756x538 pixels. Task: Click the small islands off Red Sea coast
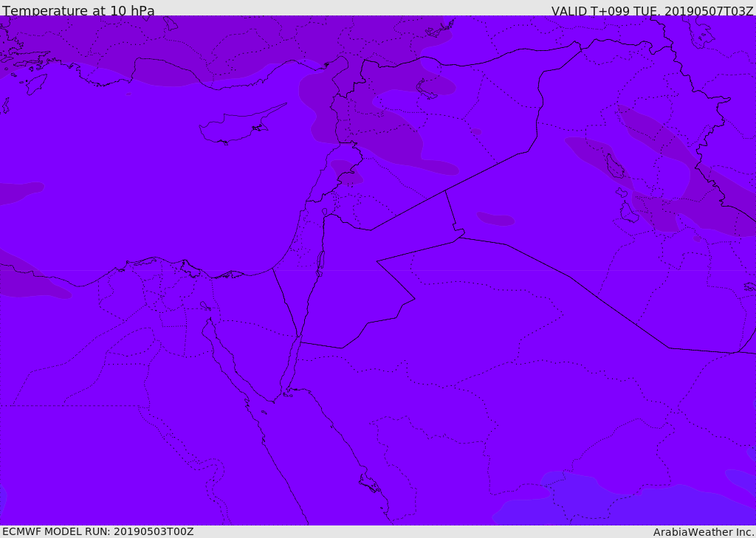click(x=369, y=484)
